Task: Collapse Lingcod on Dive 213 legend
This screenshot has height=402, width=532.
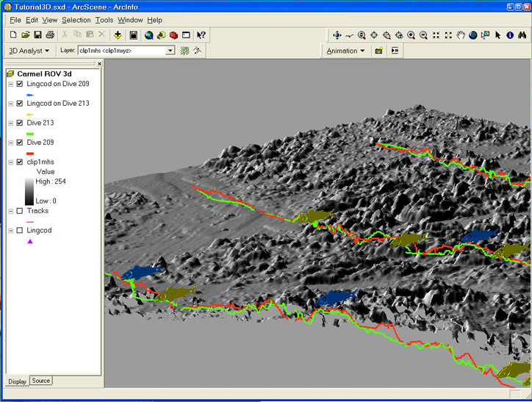Action: (11, 104)
